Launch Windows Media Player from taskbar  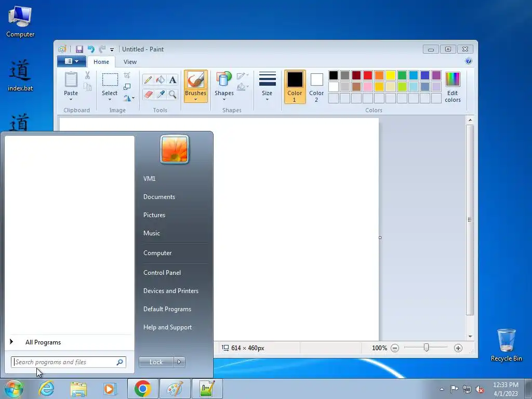click(x=110, y=389)
